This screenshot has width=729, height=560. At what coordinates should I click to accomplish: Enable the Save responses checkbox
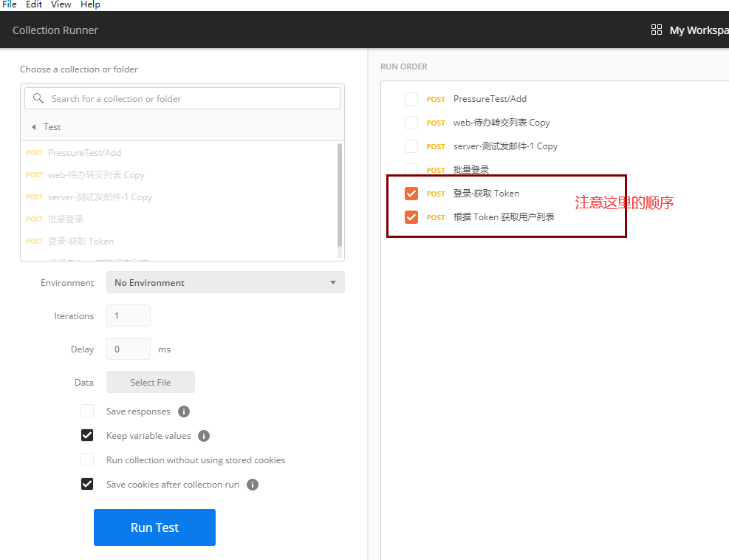pos(87,412)
